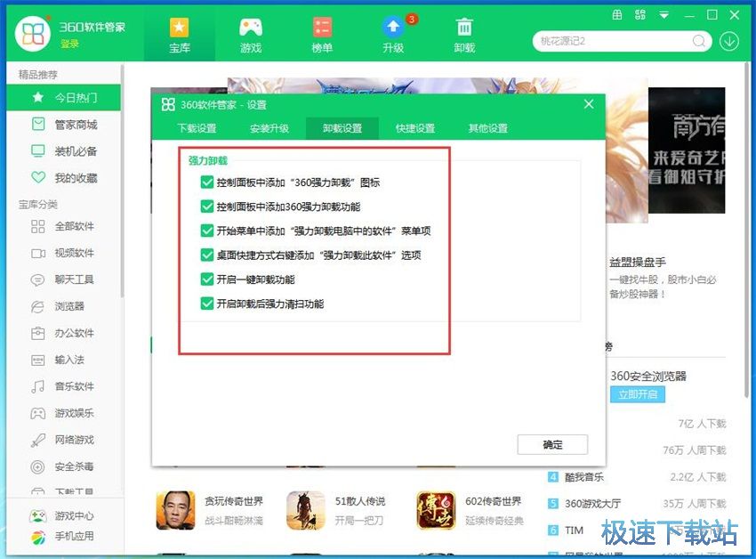Click the 全部软件 grid icon
756x559 pixels.
coord(37,226)
